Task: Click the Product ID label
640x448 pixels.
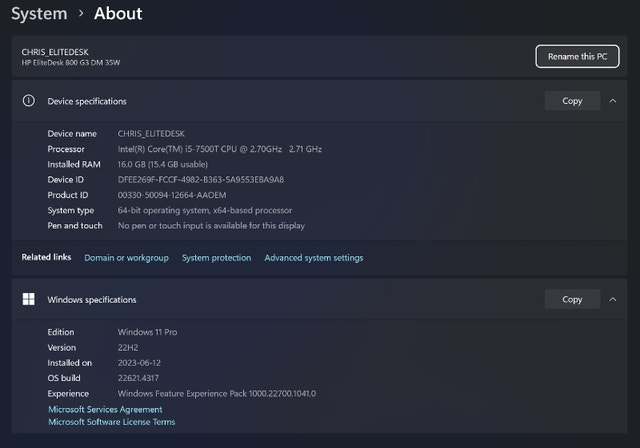Action: point(68,195)
